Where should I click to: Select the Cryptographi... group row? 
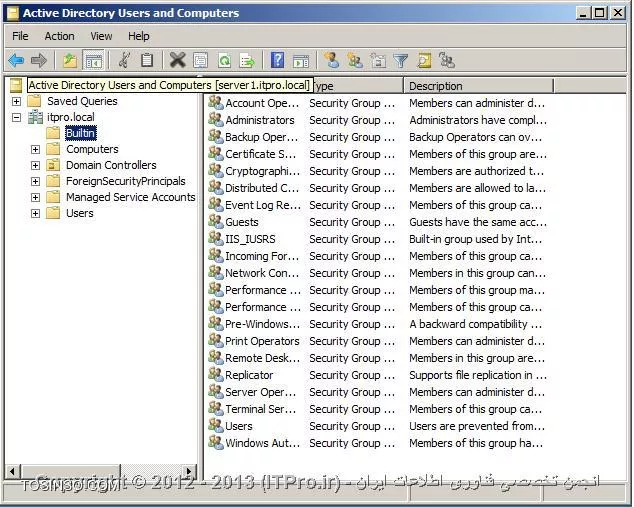coord(376,171)
